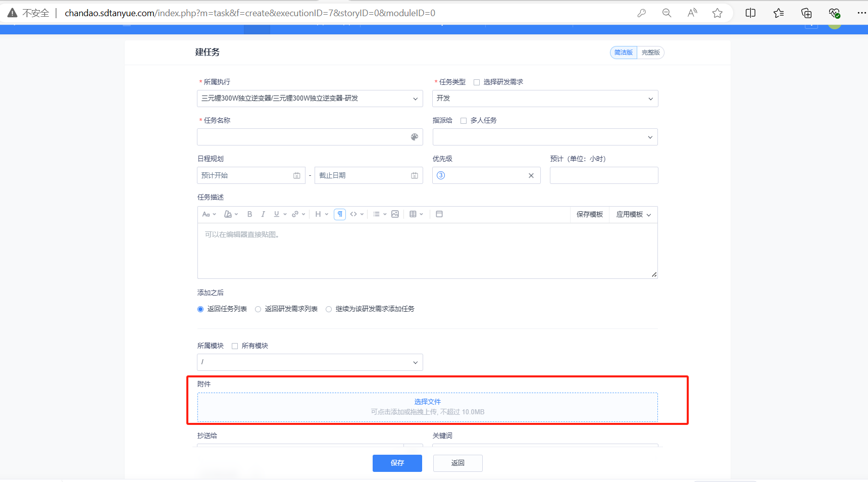Apply underline formatting
Viewport: 868px width, 482px height.
click(280, 214)
